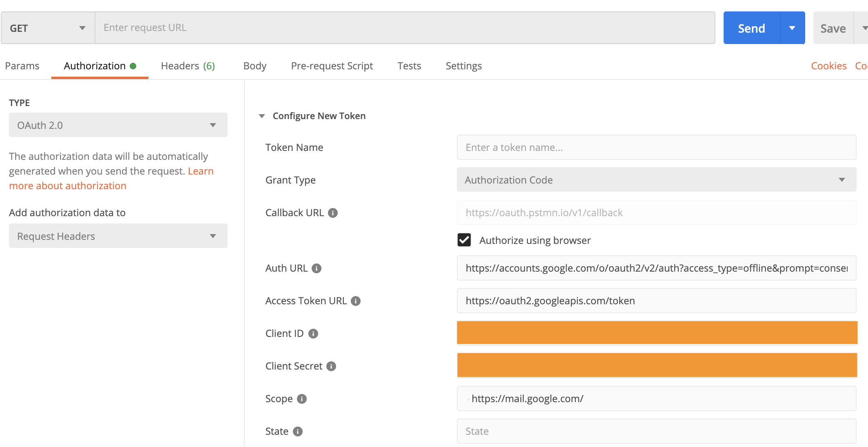This screenshot has height=447, width=868.
Task: Open the Request Headers dropdown
Action: tap(118, 236)
